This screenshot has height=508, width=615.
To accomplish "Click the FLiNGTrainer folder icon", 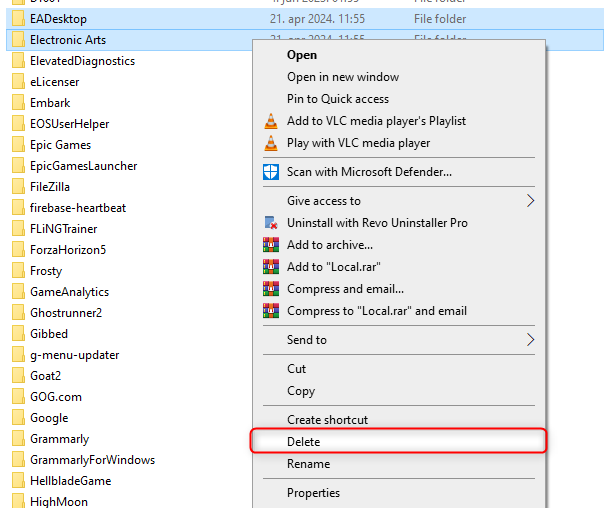I will pyautogui.click(x=18, y=228).
